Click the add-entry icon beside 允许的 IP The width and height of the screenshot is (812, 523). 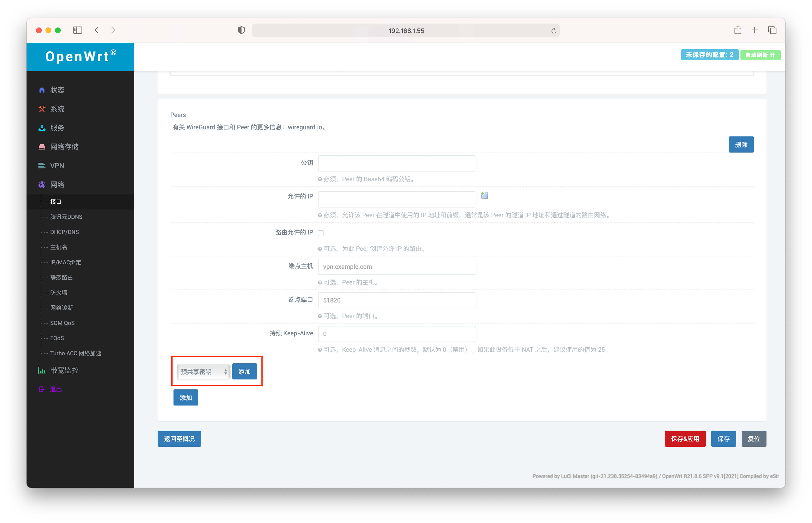point(484,195)
